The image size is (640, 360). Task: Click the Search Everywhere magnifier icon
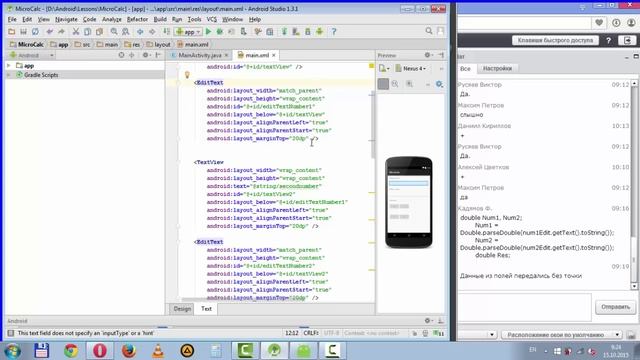coord(429,31)
